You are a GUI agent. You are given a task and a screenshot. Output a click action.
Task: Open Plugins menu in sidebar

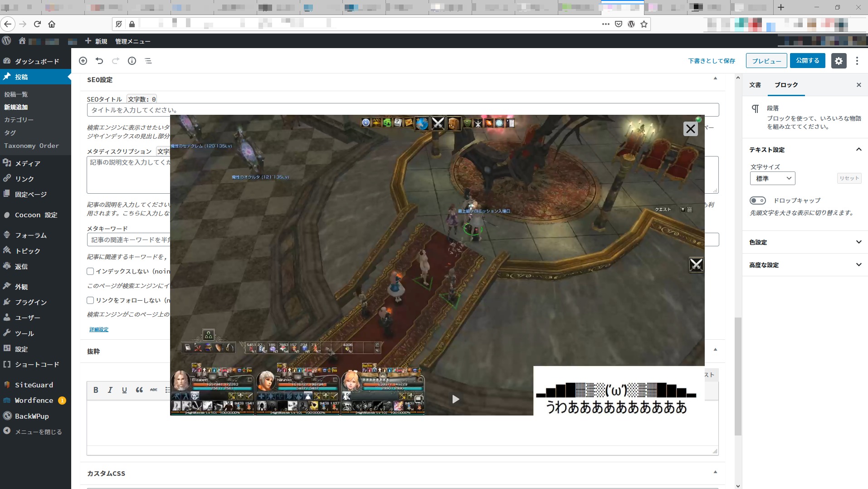35,302
